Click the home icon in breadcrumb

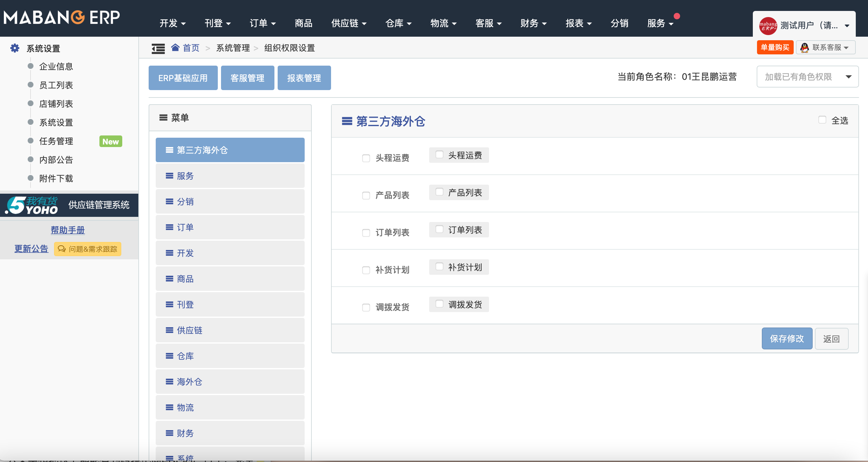coord(175,48)
